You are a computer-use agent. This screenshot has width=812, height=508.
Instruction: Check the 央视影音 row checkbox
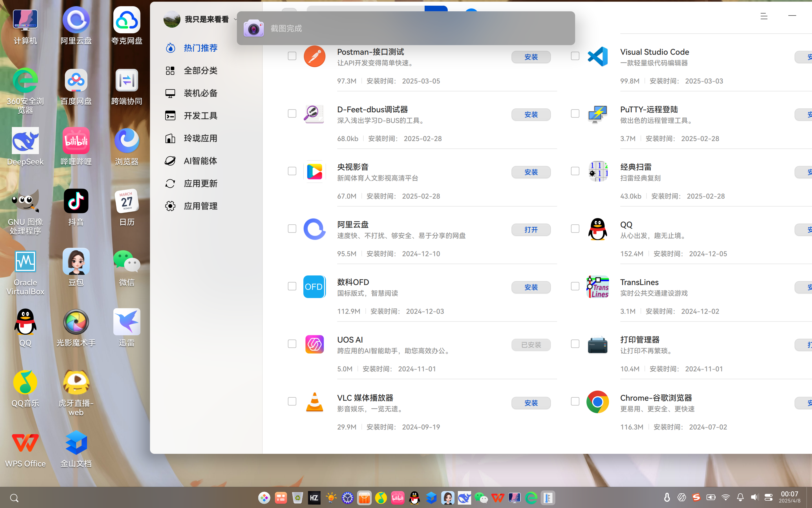coord(292,171)
